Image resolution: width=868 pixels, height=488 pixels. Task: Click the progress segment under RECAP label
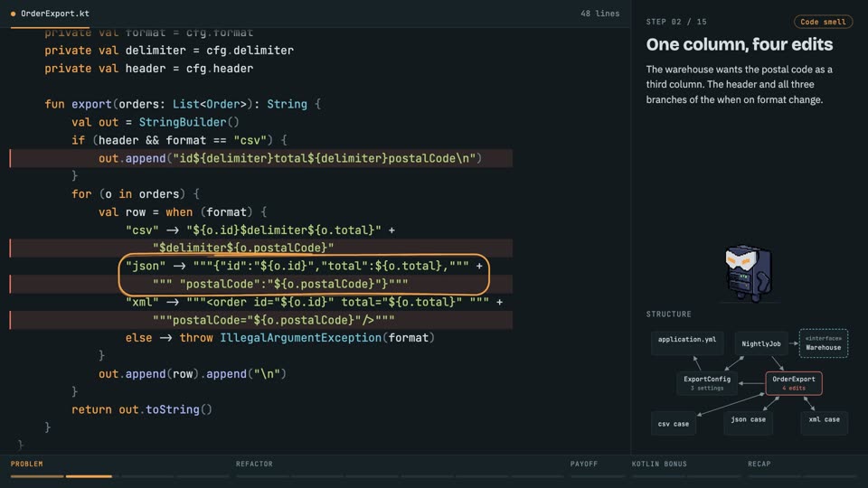774,476
